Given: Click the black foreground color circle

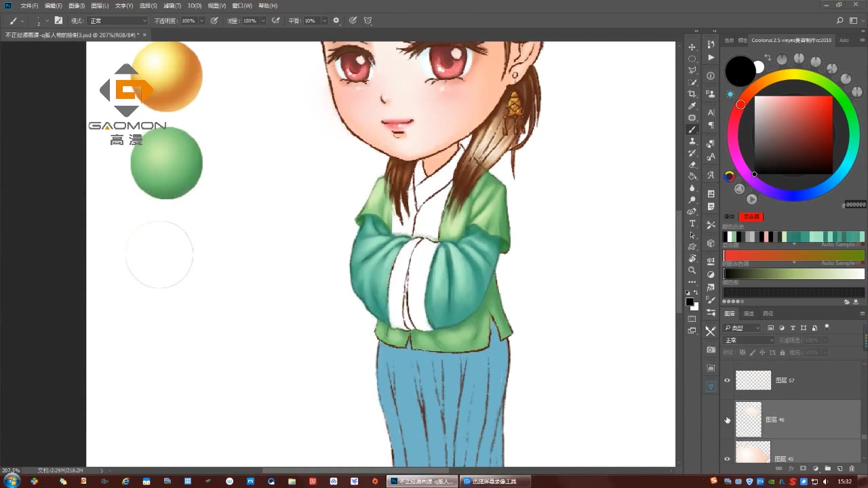Looking at the screenshot, I should pyautogui.click(x=741, y=71).
